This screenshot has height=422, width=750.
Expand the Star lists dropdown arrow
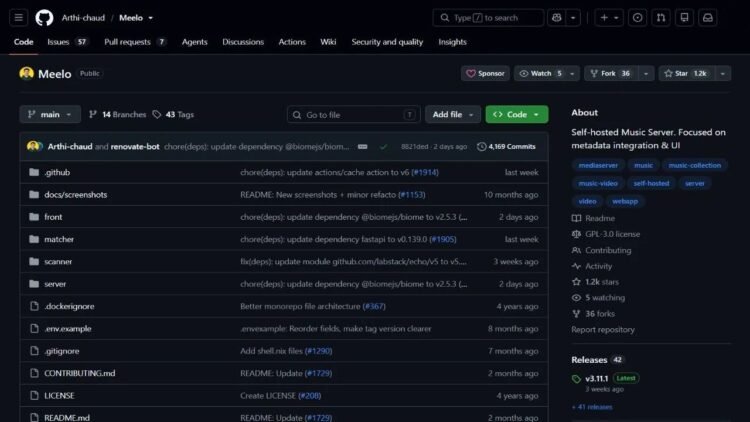[x=723, y=73]
